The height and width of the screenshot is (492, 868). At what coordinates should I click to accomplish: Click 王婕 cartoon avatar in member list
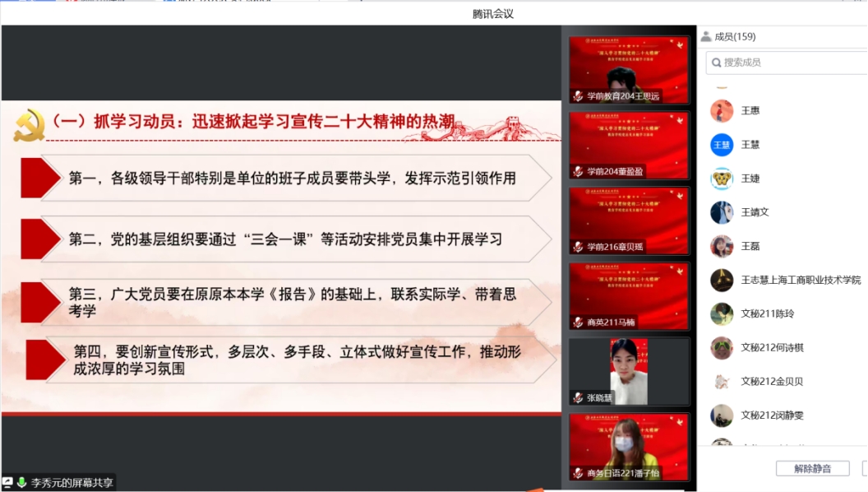[722, 179]
